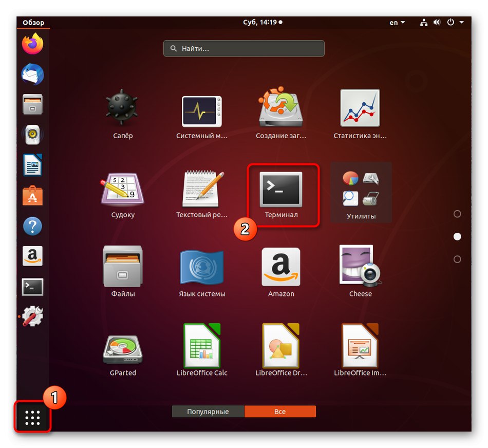Select the second page indicator dot
This screenshot has width=488, height=448.
pos(457,237)
